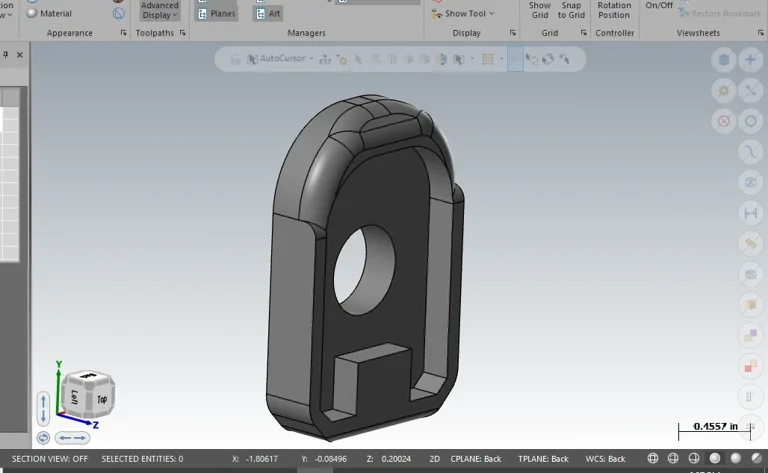This screenshot has height=473, width=768.
Task: Click the Snap to Grid button
Action: click(571, 10)
